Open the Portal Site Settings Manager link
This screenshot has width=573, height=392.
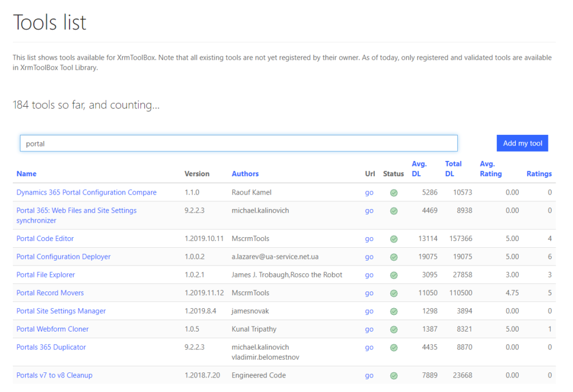[61, 311]
